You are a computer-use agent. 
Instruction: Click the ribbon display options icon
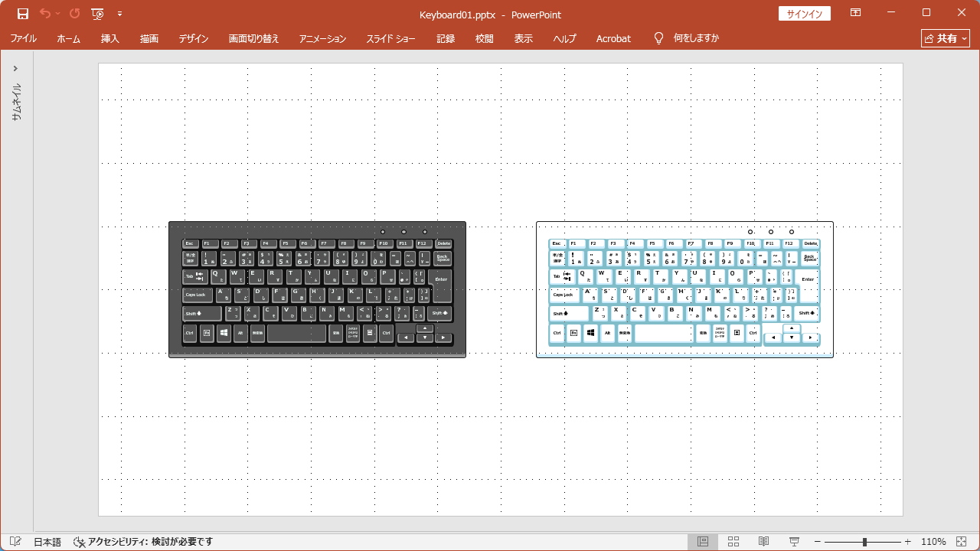(855, 13)
